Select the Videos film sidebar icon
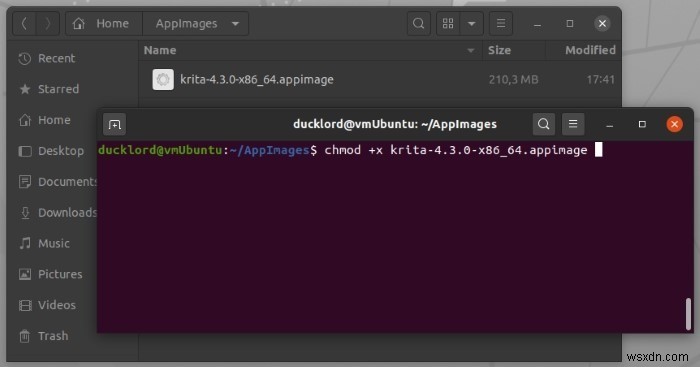Screen dimensions: 700x367 coord(25,305)
